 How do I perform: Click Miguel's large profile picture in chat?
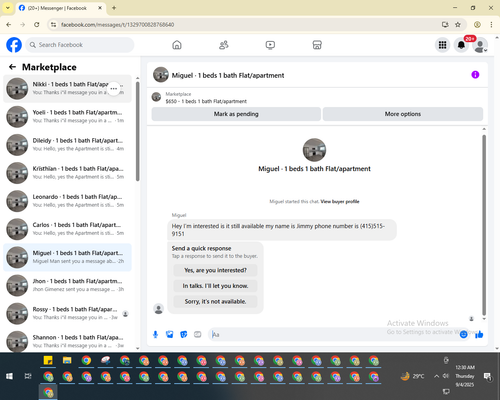(x=314, y=150)
